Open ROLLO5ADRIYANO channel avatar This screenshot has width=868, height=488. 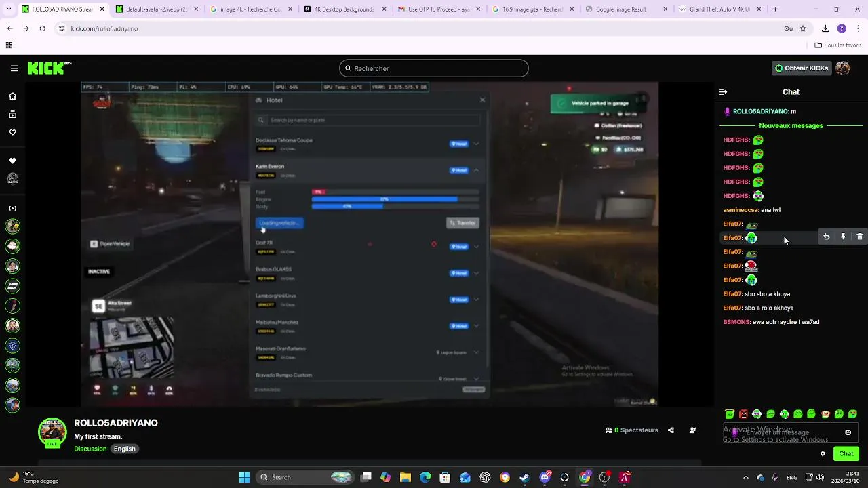tap(52, 433)
